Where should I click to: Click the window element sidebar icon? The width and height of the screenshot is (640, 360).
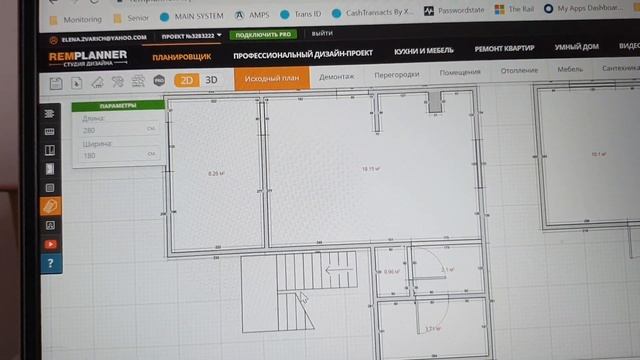pyautogui.click(x=50, y=150)
